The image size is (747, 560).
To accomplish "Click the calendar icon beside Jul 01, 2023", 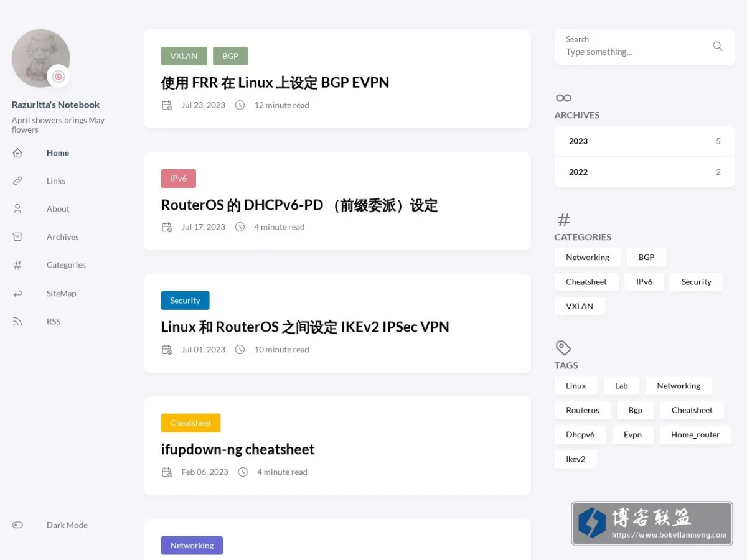I will 167,350.
